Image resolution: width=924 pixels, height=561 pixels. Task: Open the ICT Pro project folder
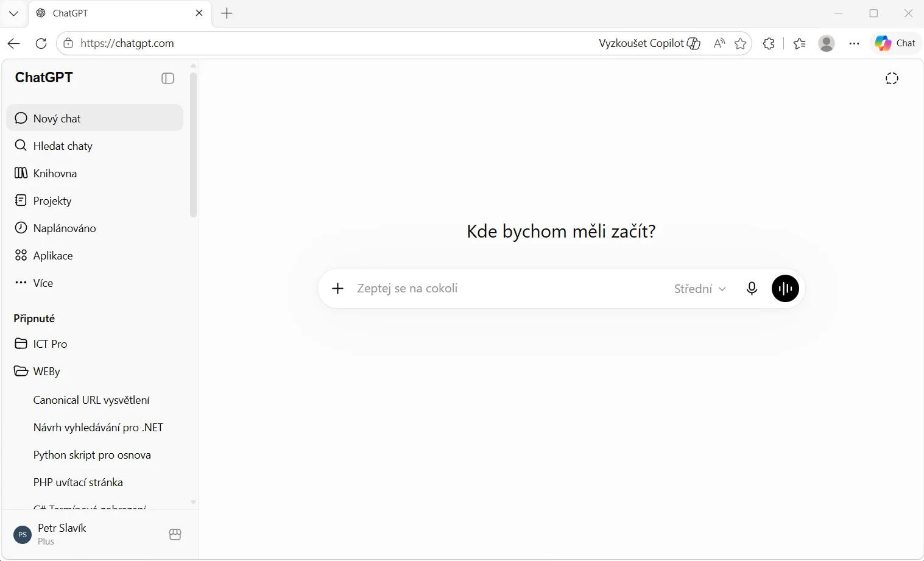(x=94, y=344)
